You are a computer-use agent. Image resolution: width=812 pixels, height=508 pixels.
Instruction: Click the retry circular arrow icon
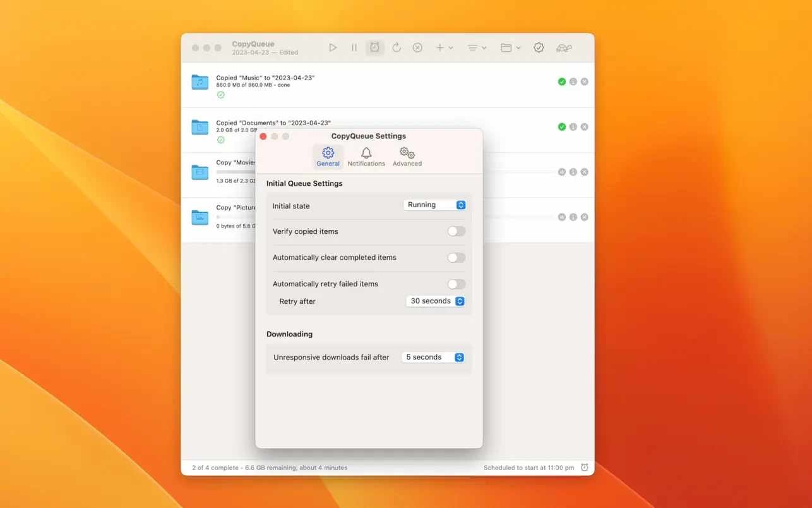pyautogui.click(x=396, y=48)
